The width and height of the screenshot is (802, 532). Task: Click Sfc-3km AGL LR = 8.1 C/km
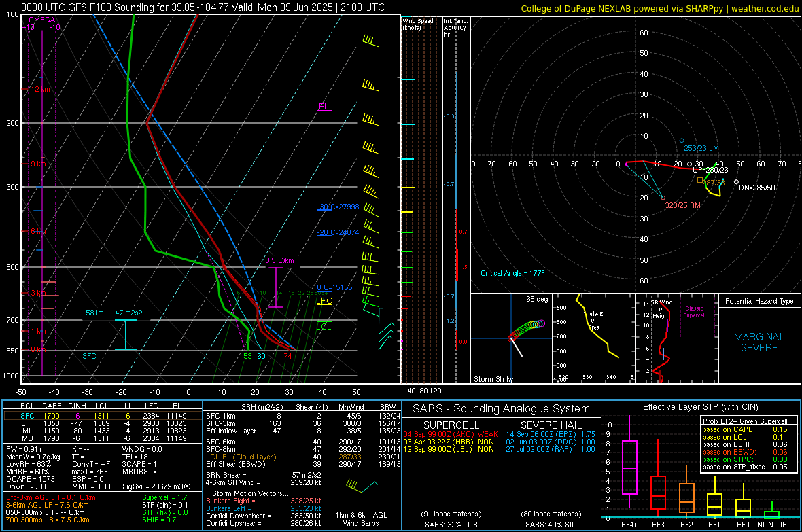(x=51, y=497)
